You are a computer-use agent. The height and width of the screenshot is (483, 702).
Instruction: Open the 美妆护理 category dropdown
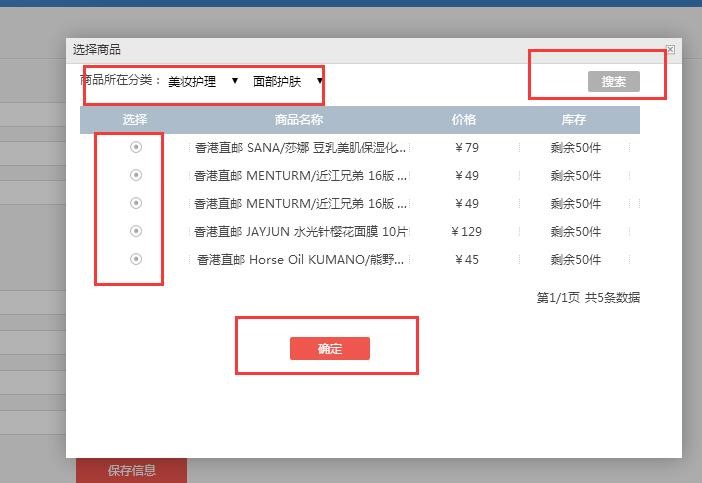pos(203,82)
